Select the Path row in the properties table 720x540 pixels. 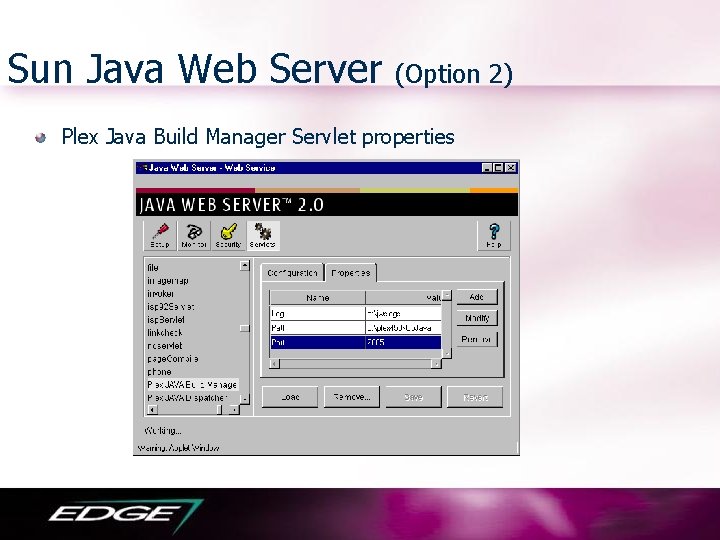355,328
